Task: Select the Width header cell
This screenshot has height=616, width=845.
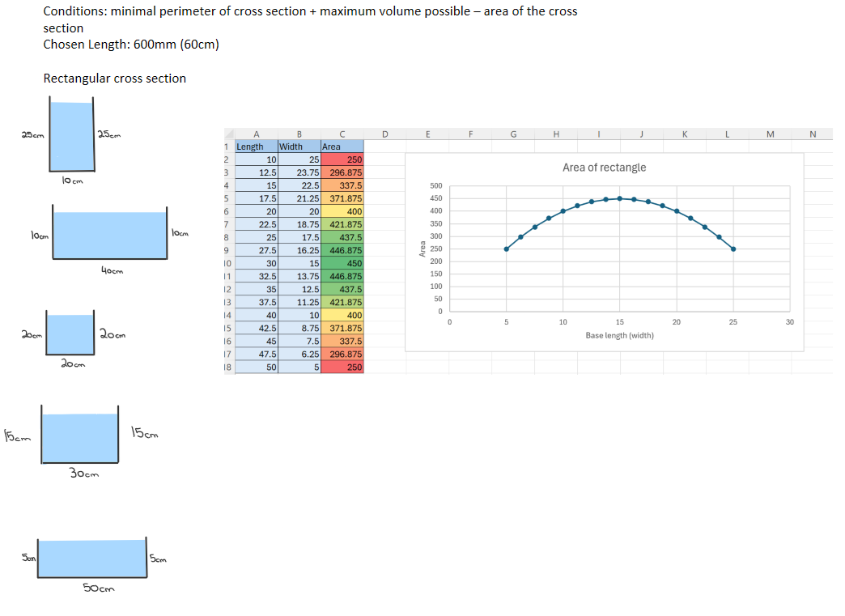Action: (x=299, y=147)
